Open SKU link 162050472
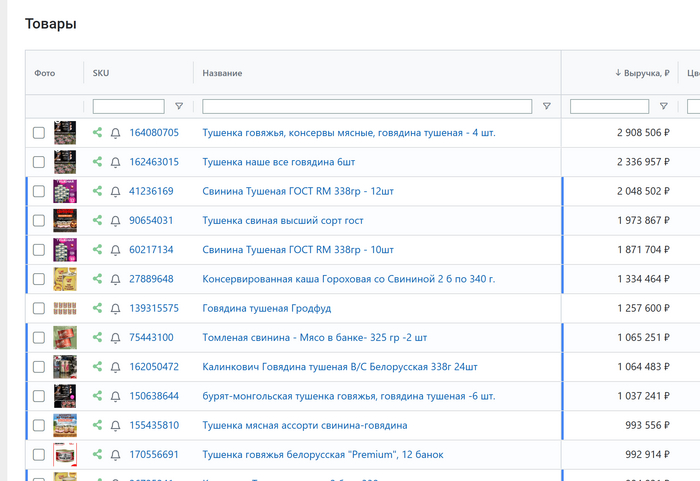 coord(154,367)
